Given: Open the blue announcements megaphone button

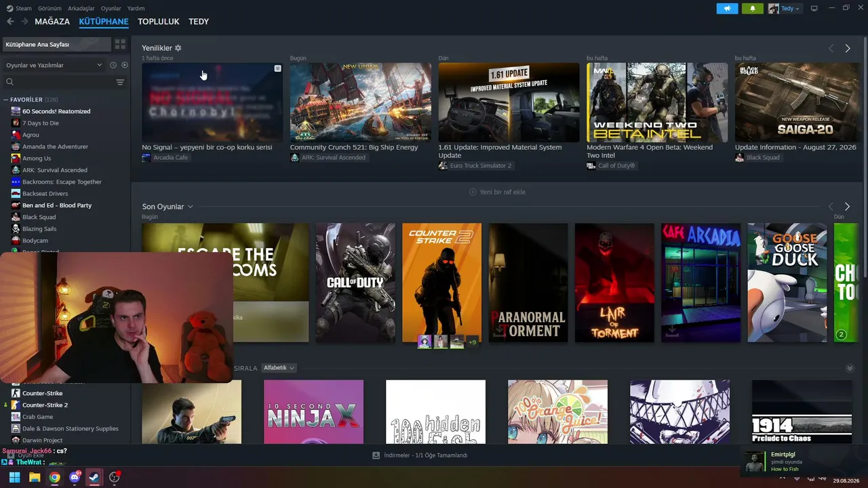Looking at the screenshot, I should (727, 8).
